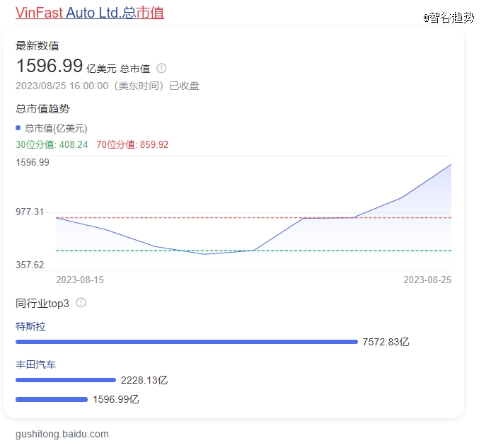Click the 2023-08-25 end date on chart axis
The image size is (491, 448).
(427, 280)
